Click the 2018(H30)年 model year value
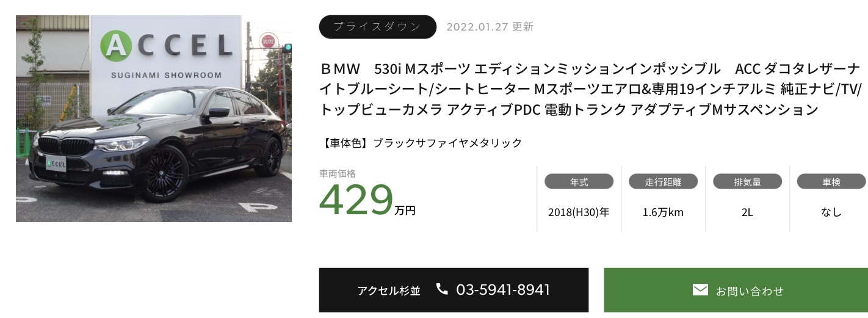 (579, 212)
